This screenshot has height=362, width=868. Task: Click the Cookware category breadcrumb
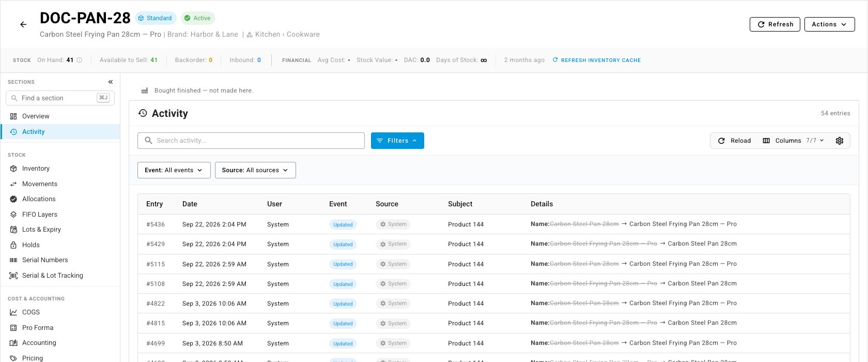coord(303,35)
